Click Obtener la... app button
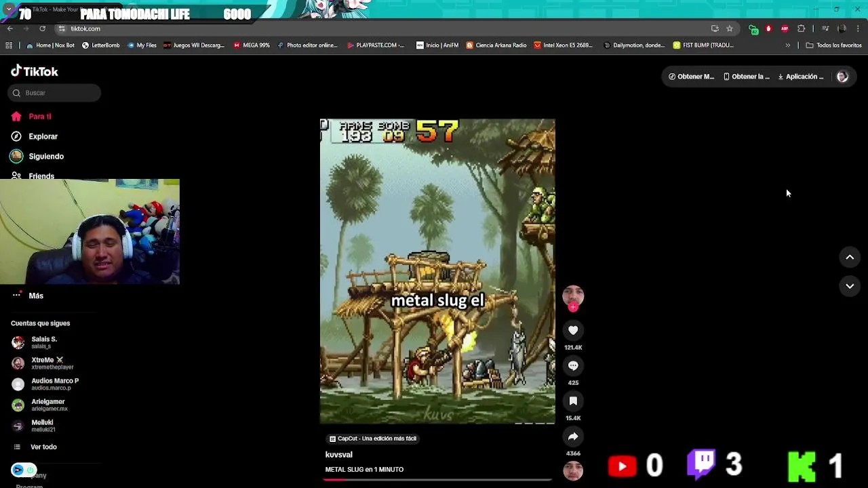Image resolution: width=868 pixels, height=488 pixels. 746,77
